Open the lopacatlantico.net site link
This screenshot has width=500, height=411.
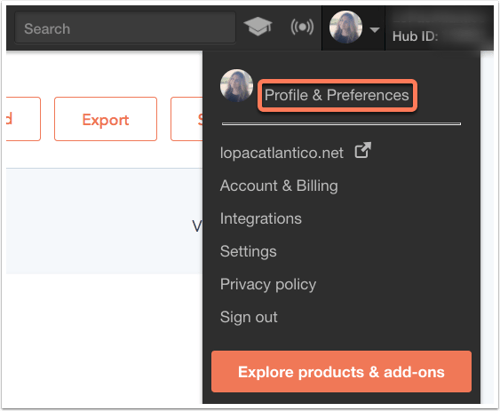282,153
